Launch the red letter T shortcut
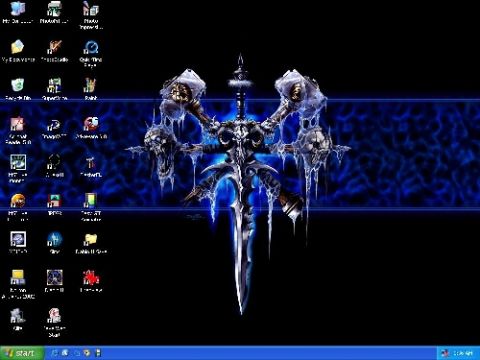 tap(90, 162)
